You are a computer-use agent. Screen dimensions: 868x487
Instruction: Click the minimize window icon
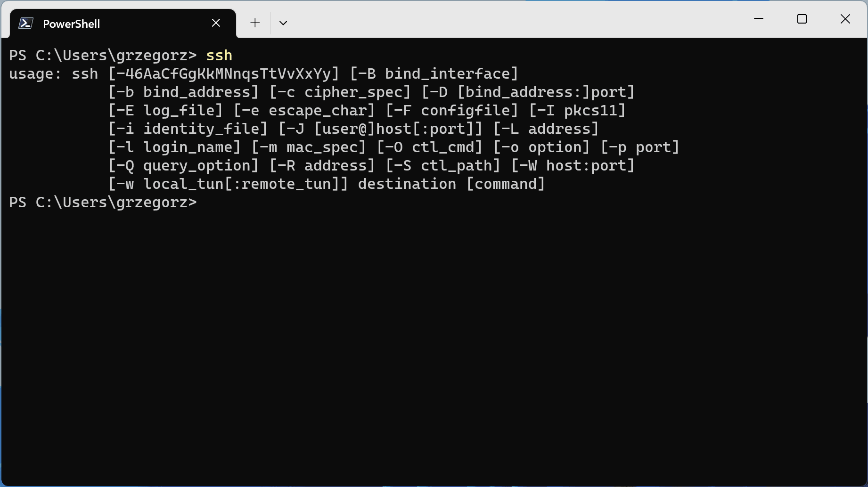tap(758, 19)
